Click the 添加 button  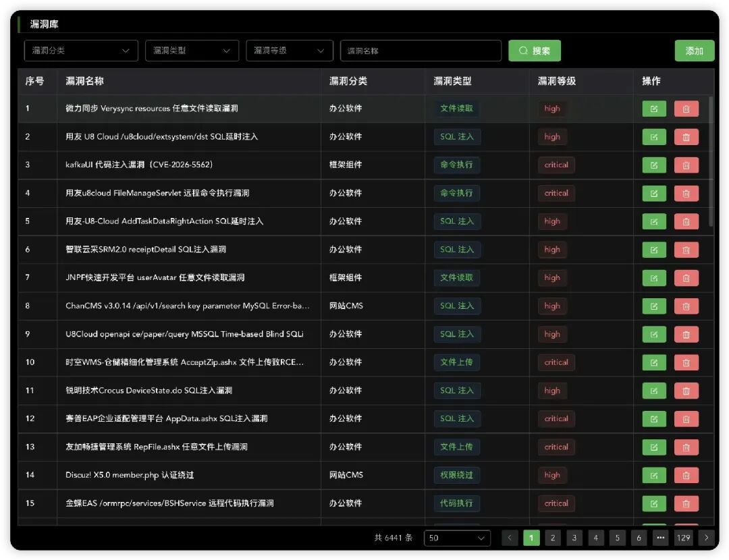tap(694, 51)
